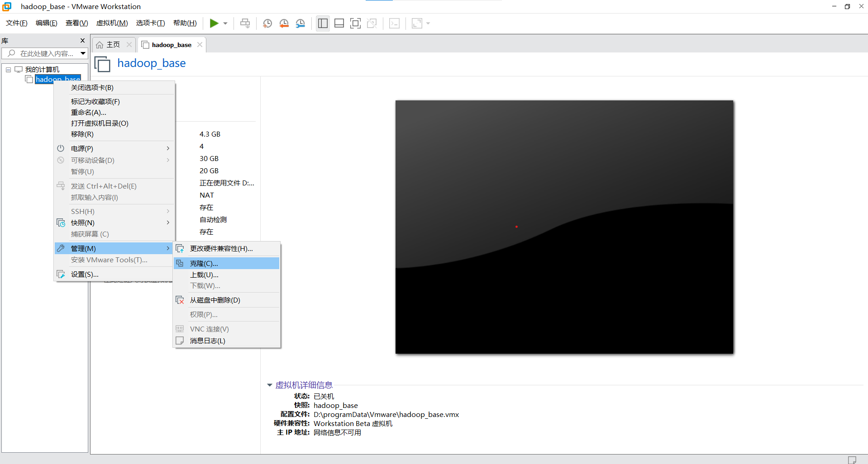
Task: Click the log icon beside 消息日志(L)
Action: [x=180, y=341]
